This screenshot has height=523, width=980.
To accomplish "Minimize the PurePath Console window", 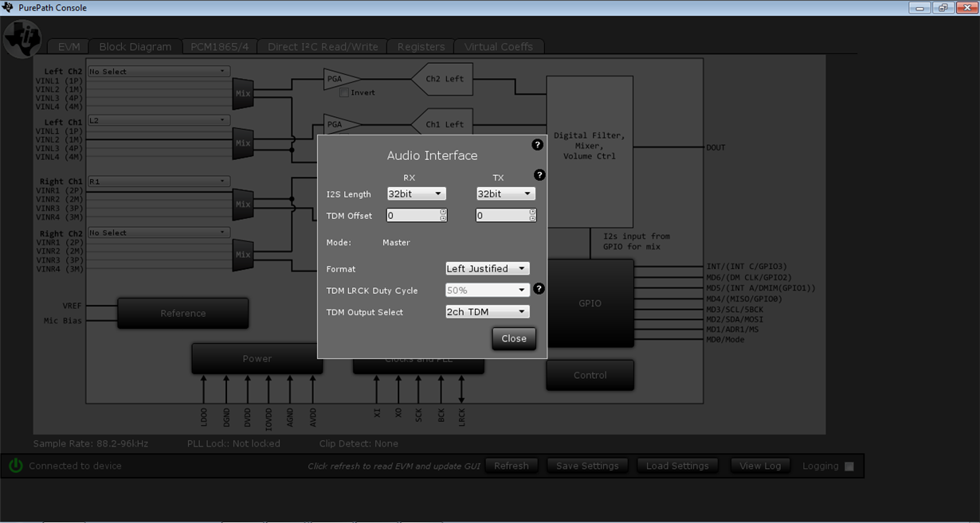I will point(919,8).
